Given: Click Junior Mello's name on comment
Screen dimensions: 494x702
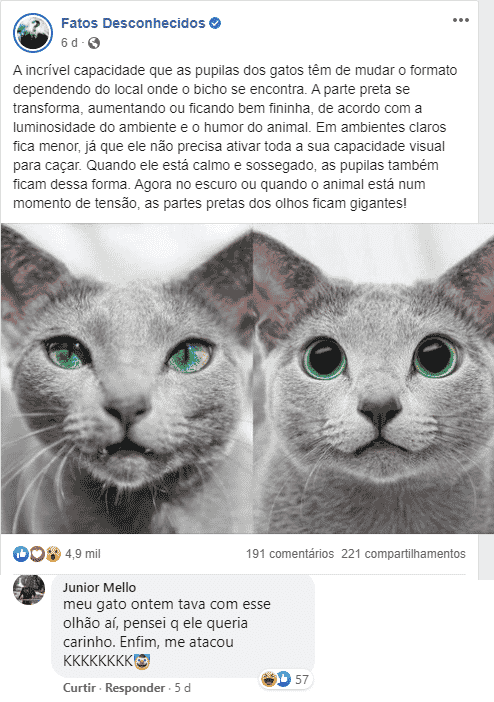Looking at the screenshot, I should [x=99, y=587].
